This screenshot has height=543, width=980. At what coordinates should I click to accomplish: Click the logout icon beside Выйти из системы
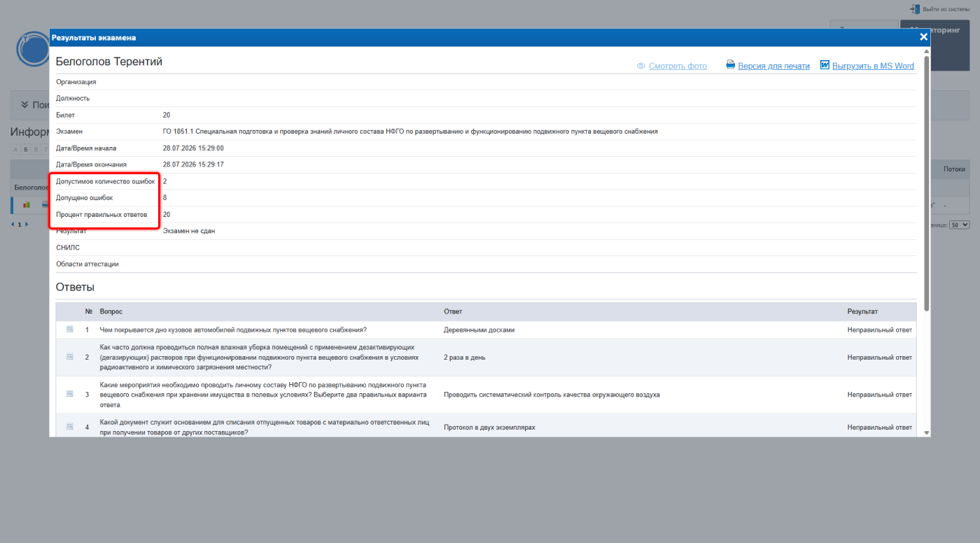pos(914,9)
